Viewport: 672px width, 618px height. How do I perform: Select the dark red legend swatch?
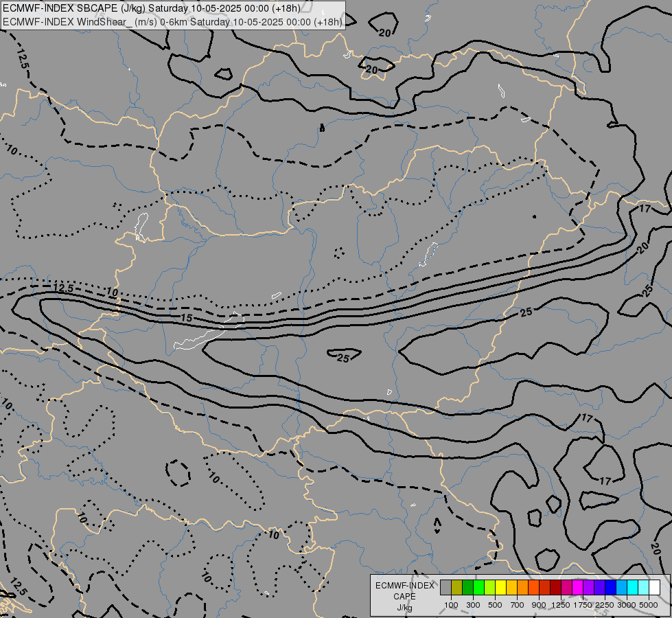point(556,588)
